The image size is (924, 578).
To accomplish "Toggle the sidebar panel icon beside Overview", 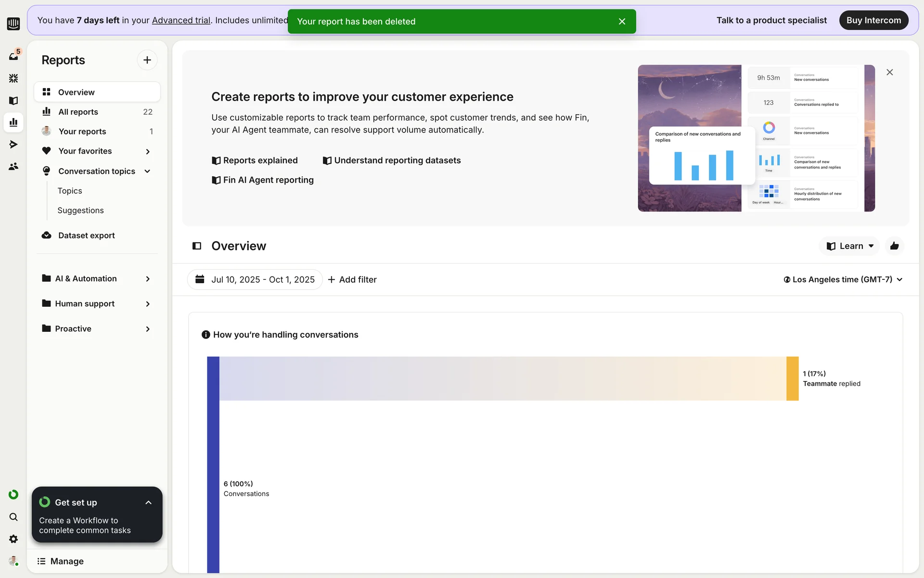I will [x=197, y=246].
